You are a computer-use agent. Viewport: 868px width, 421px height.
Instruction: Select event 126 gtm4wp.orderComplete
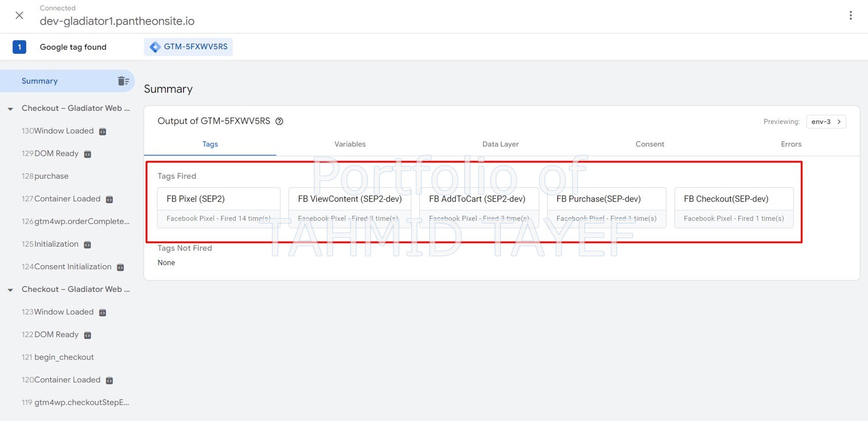click(75, 221)
